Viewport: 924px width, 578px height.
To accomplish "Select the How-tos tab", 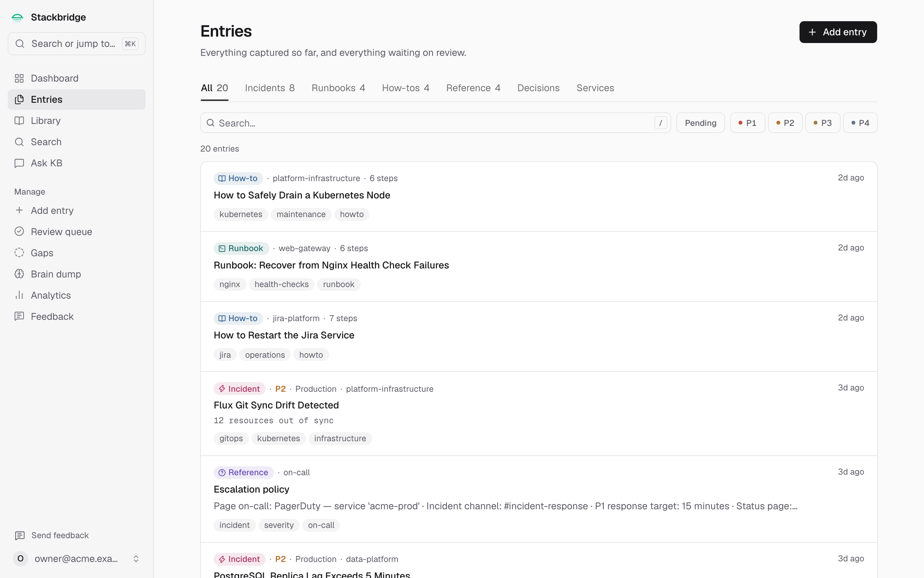I will 406,88.
